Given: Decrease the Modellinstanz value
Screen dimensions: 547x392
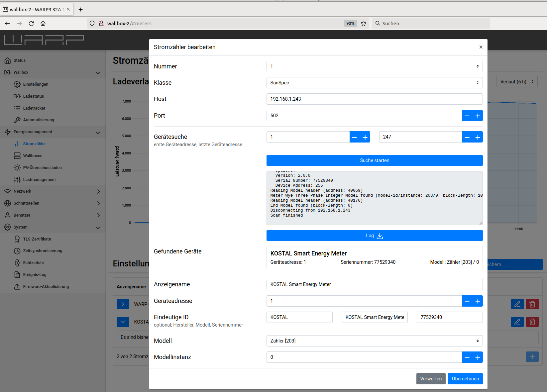Looking at the screenshot, I should [467, 357].
